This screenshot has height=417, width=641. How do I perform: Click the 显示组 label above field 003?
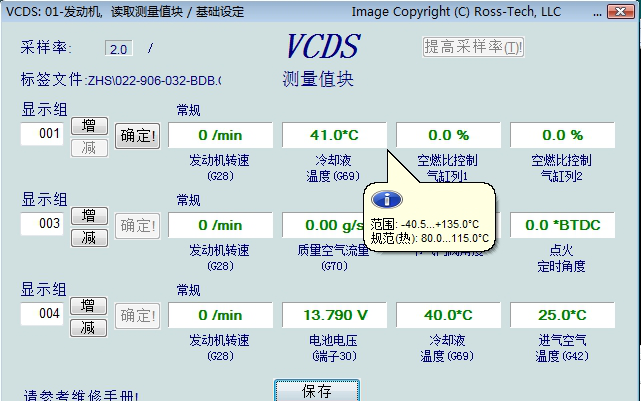44,200
